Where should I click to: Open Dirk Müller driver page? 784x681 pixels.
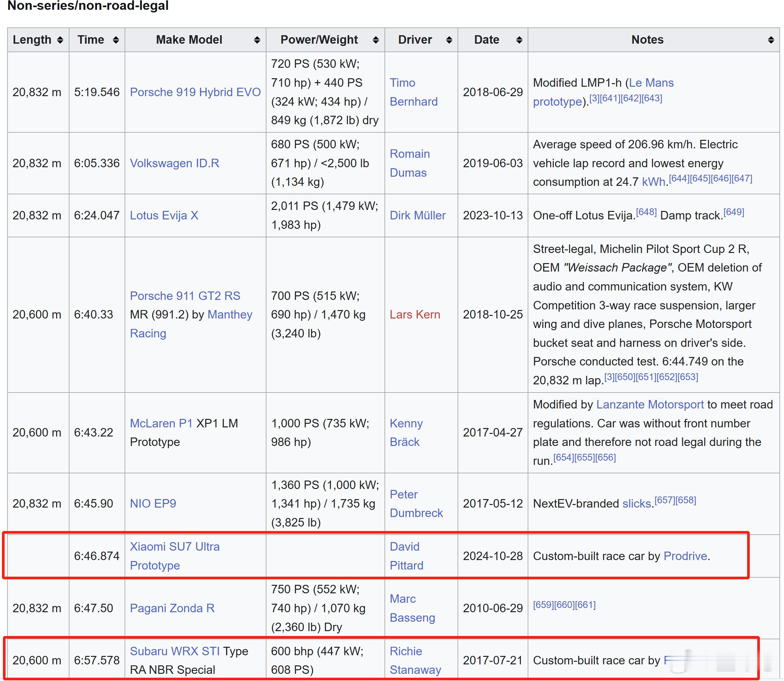pyautogui.click(x=417, y=215)
